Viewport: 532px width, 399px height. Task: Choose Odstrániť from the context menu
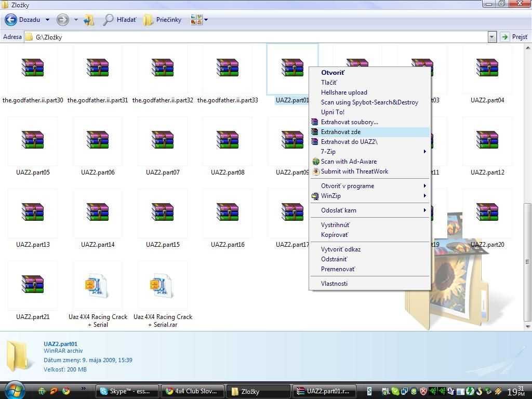point(370,259)
